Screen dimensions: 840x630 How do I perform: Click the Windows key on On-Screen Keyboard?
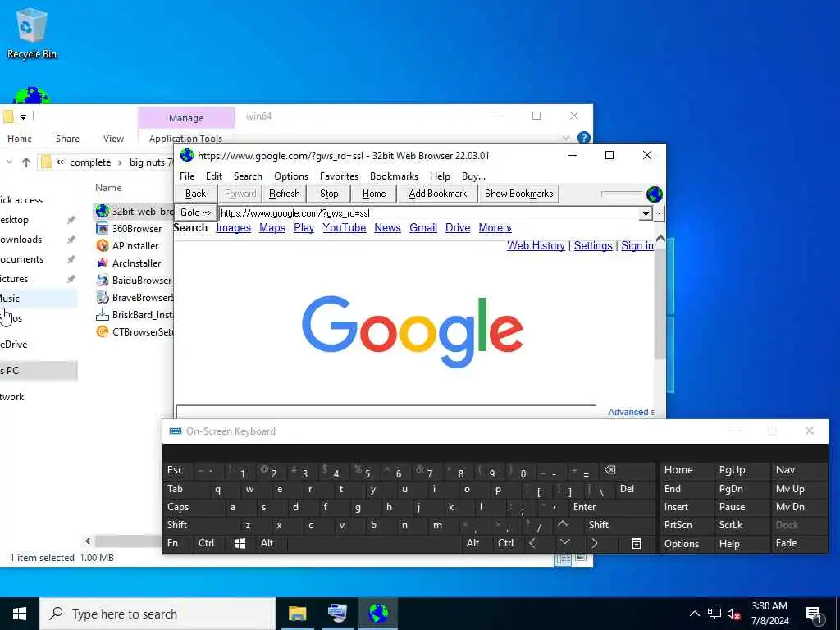click(x=240, y=544)
